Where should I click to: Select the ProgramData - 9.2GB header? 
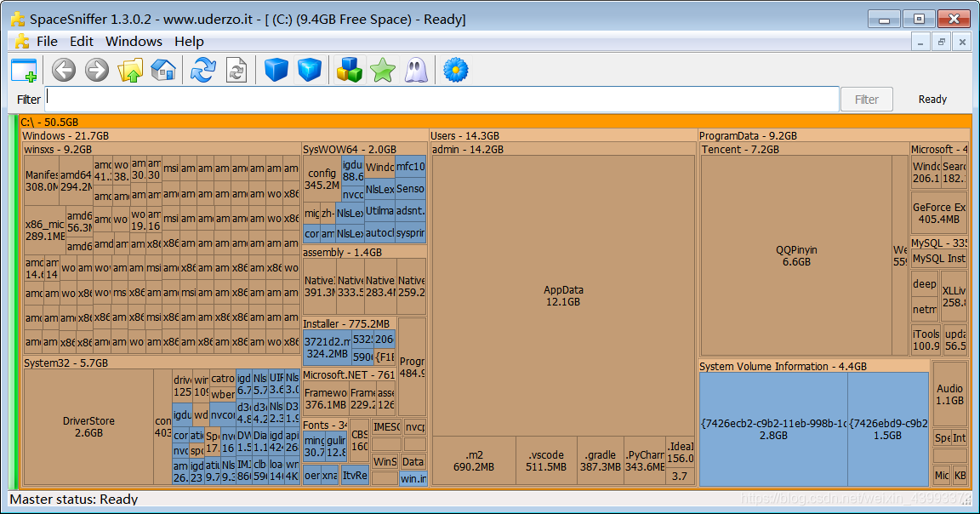[x=835, y=135]
